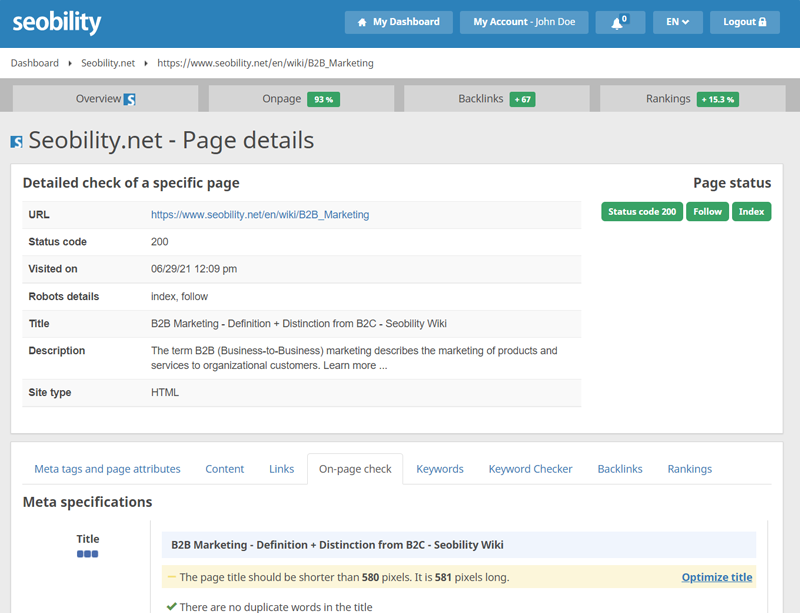
Task: Select the Meta tags and page attributes tab
Action: pyautogui.click(x=107, y=469)
